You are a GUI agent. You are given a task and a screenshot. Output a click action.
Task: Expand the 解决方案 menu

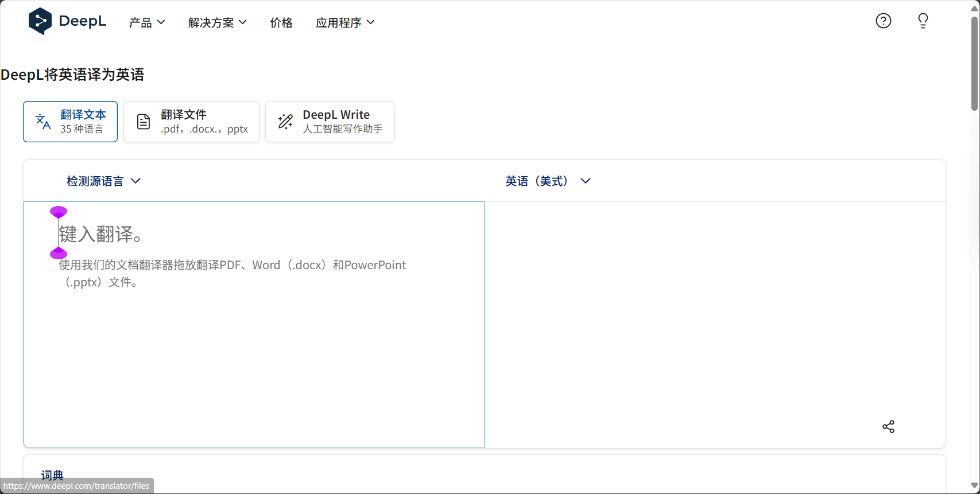coord(217,22)
